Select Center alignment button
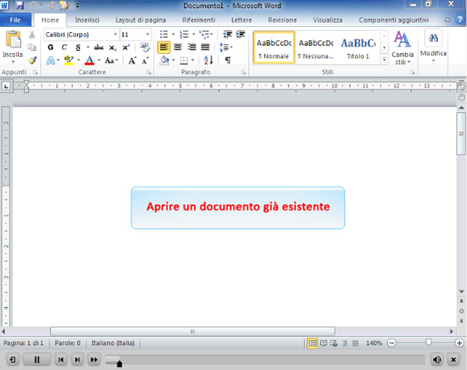Viewport: 467px width, 370px height. (178, 47)
